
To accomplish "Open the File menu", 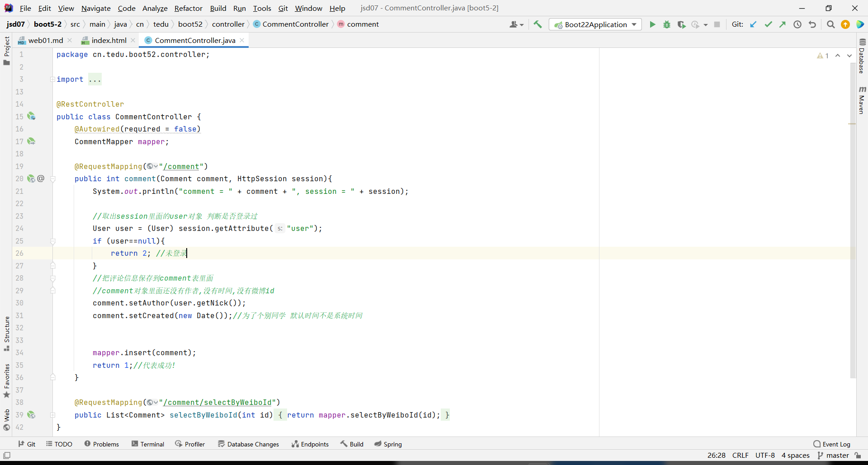I will click(25, 8).
